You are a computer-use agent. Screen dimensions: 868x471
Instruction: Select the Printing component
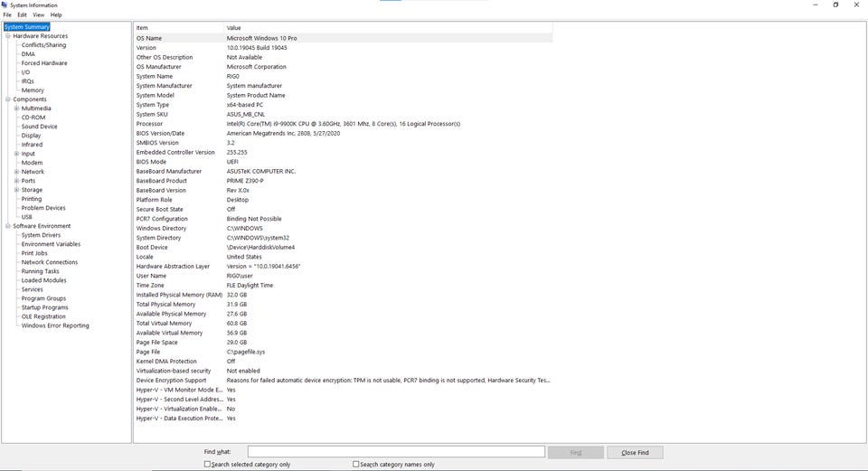tap(32, 199)
